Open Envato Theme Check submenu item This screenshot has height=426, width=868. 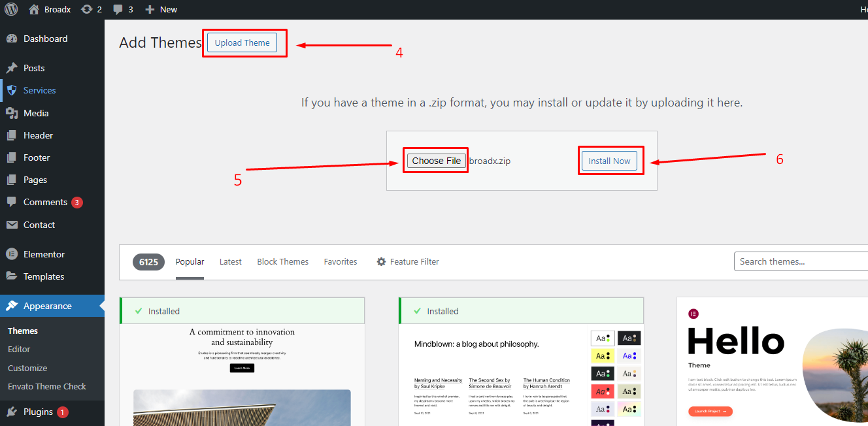click(x=47, y=386)
